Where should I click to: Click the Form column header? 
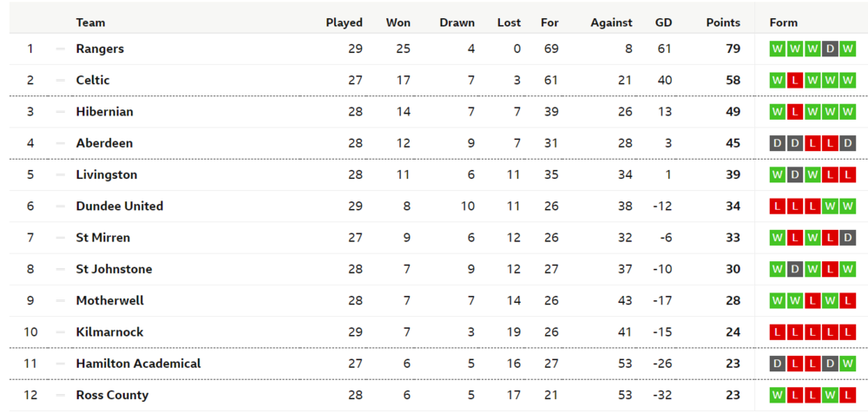[x=783, y=23]
